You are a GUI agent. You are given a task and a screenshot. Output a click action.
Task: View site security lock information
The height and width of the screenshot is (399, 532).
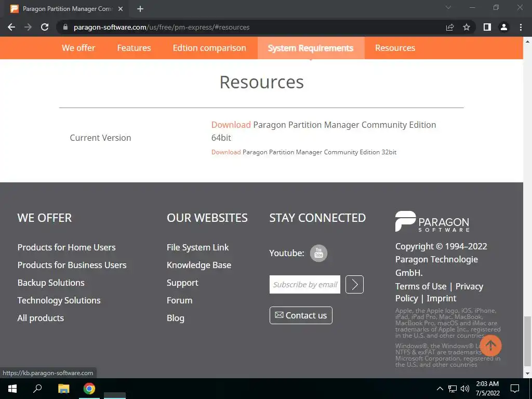coord(65,27)
